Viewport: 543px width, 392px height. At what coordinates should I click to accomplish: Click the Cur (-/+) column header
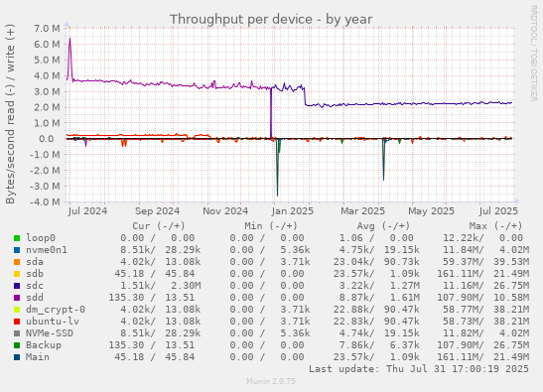point(159,226)
